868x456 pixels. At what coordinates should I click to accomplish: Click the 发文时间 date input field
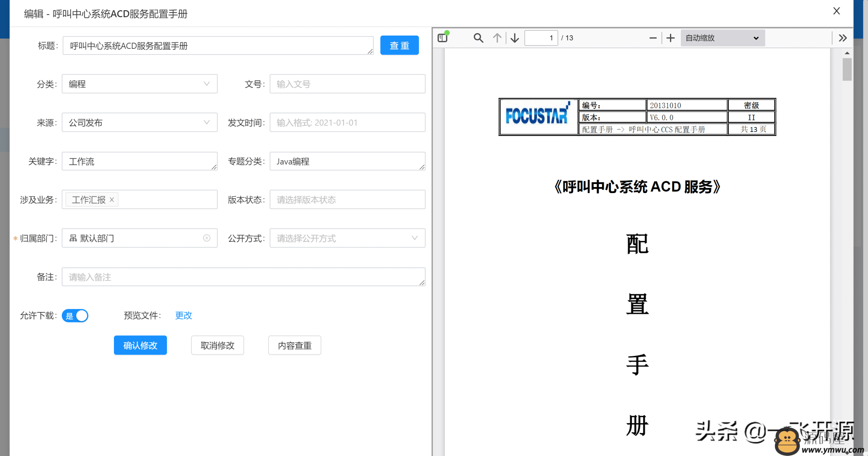(x=348, y=122)
